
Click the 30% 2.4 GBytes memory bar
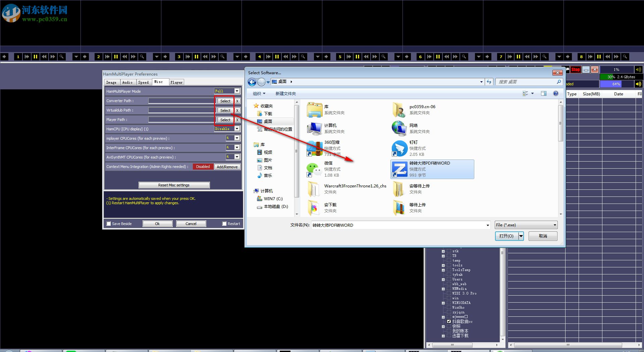[x=621, y=77]
